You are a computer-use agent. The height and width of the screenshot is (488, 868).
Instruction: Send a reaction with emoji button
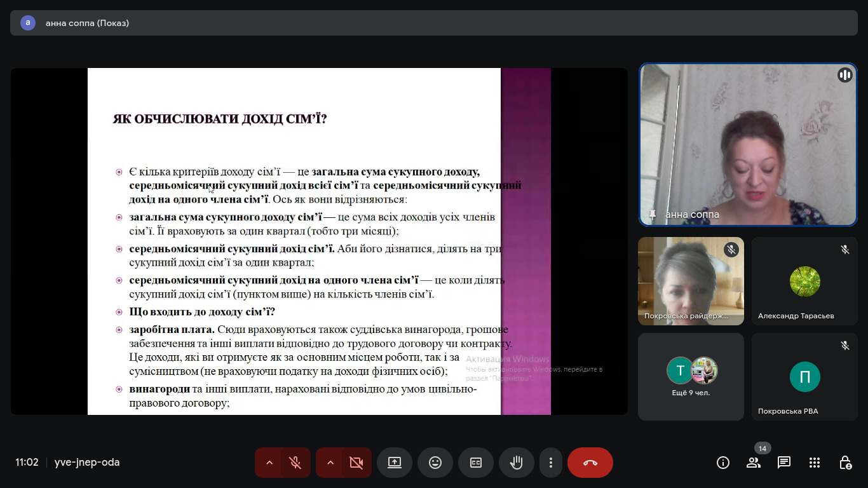click(x=435, y=463)
